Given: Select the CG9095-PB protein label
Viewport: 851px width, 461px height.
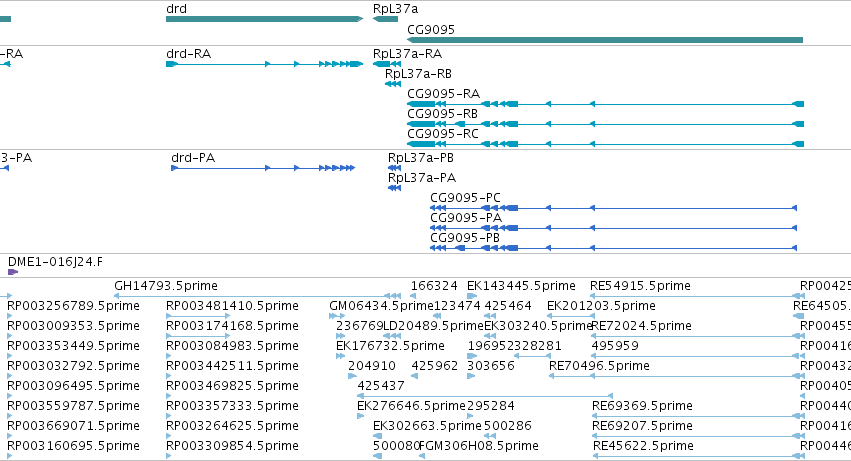Looking at the screenshot, I should click(465, 238).
